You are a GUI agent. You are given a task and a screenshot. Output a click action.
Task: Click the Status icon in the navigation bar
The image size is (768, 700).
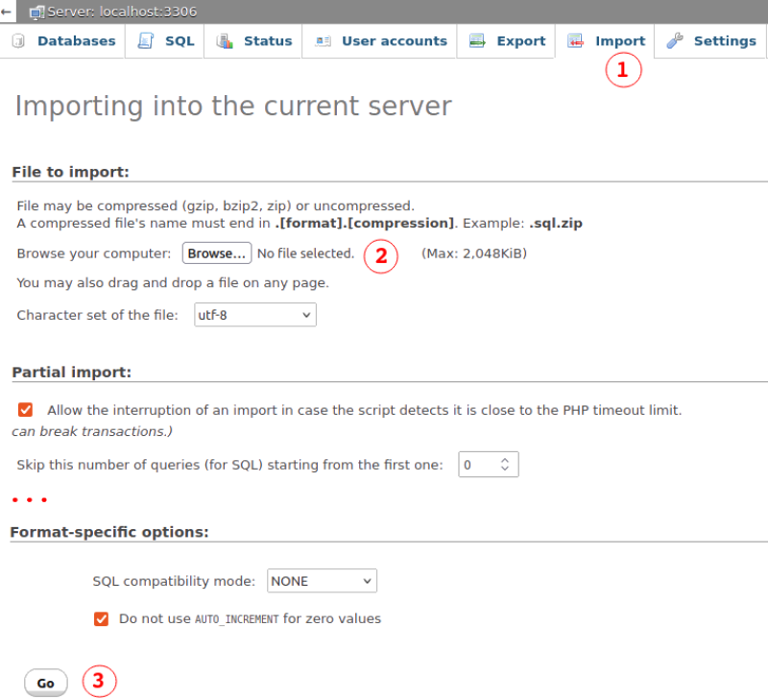(226, 40)
